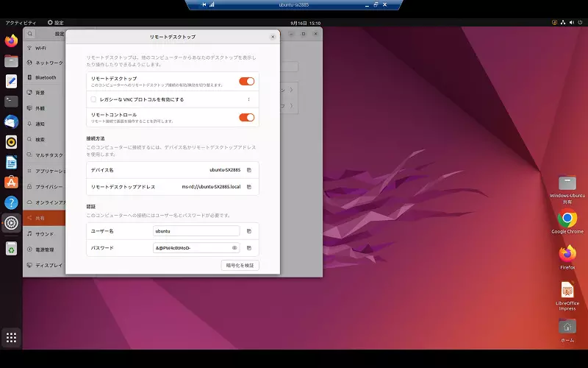This screenshot has height=368, width=588.
Task: Click 暗号化を検証 button
Action: (240, 266)
